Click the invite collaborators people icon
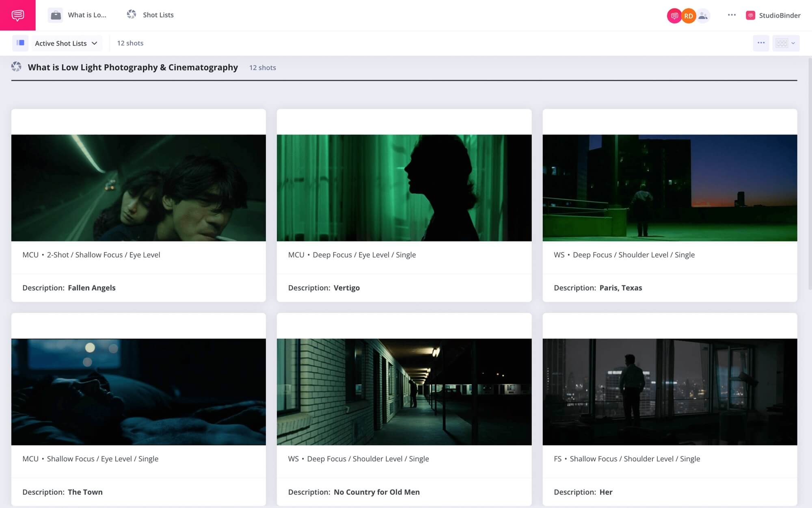 pos(703,16)
